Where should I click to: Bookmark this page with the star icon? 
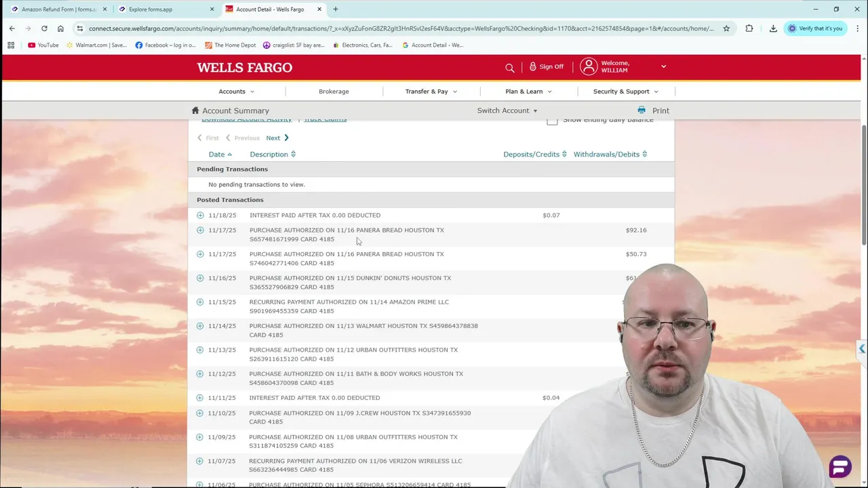tap(726, 28)
